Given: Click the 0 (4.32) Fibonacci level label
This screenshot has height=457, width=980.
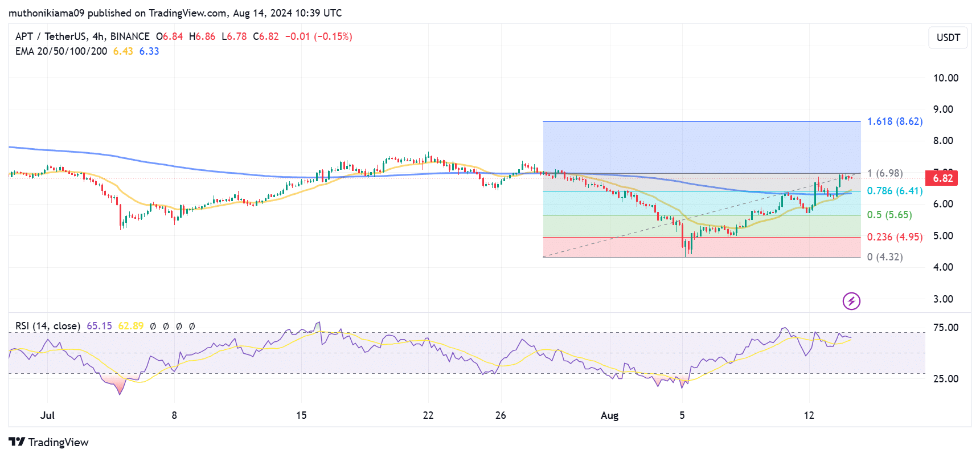Looking at the screenshot, I should pos(885,257).
